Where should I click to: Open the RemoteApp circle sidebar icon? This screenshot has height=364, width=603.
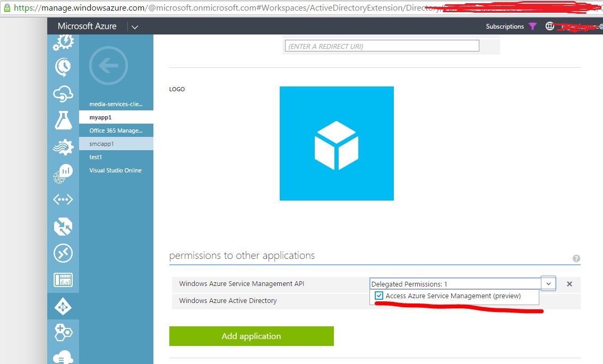(63, 253)
